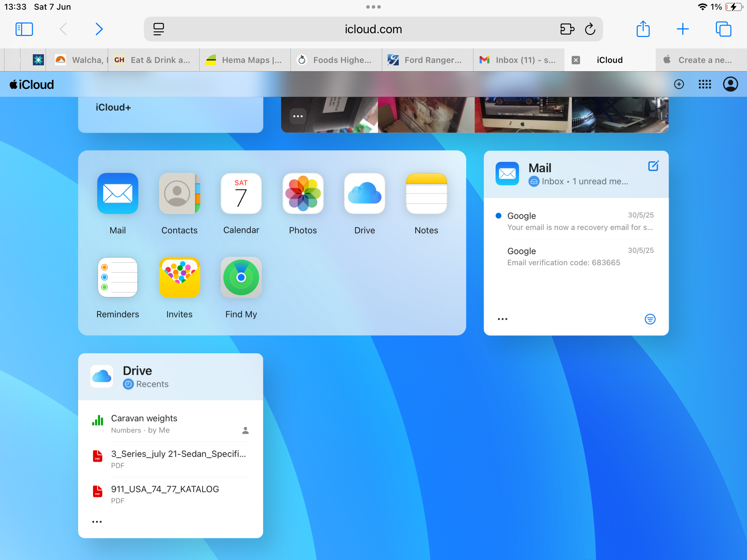Open the Google recovery email message

(x=575, y=221)
